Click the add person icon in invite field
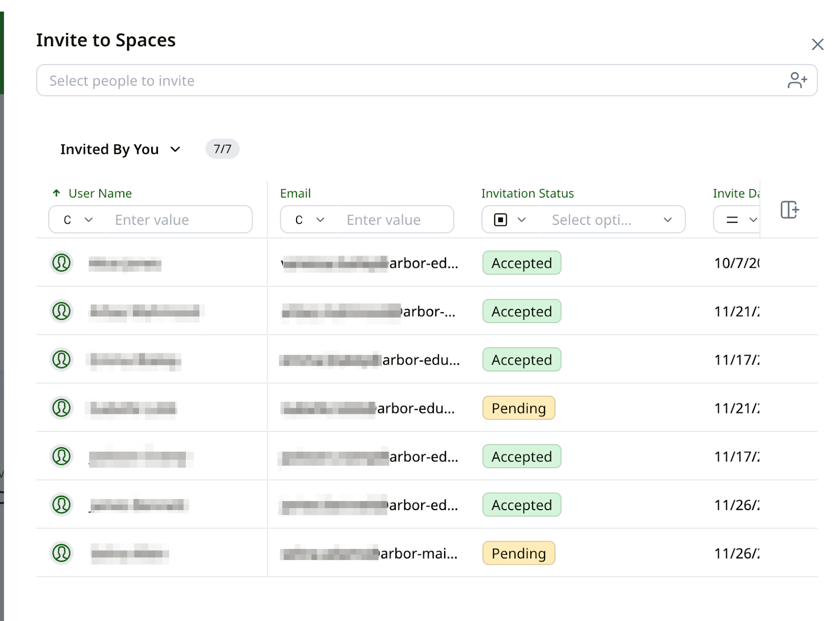This screenshot has height=621, width=840. coord(797,80)
